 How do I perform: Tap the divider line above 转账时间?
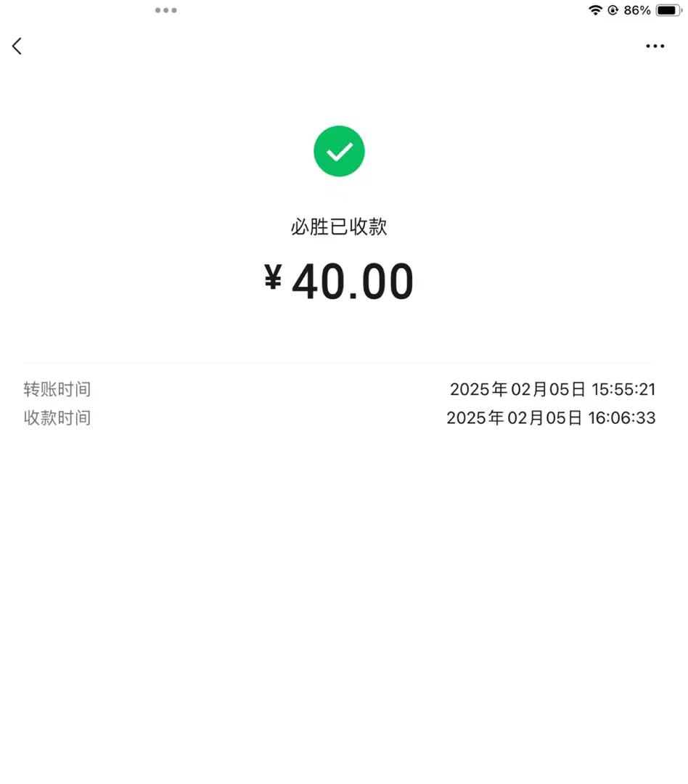click(x=337, y=362)
